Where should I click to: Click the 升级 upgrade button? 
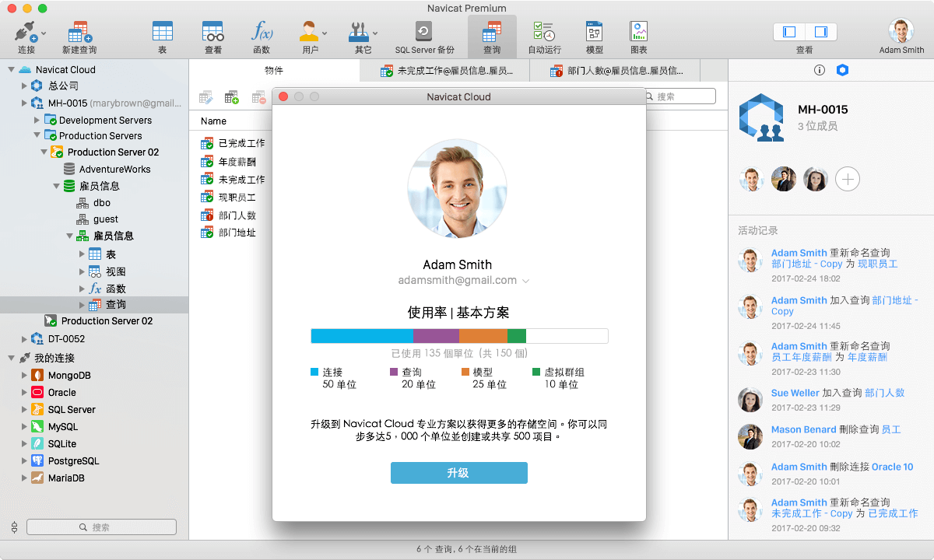(x=459, y=473)
